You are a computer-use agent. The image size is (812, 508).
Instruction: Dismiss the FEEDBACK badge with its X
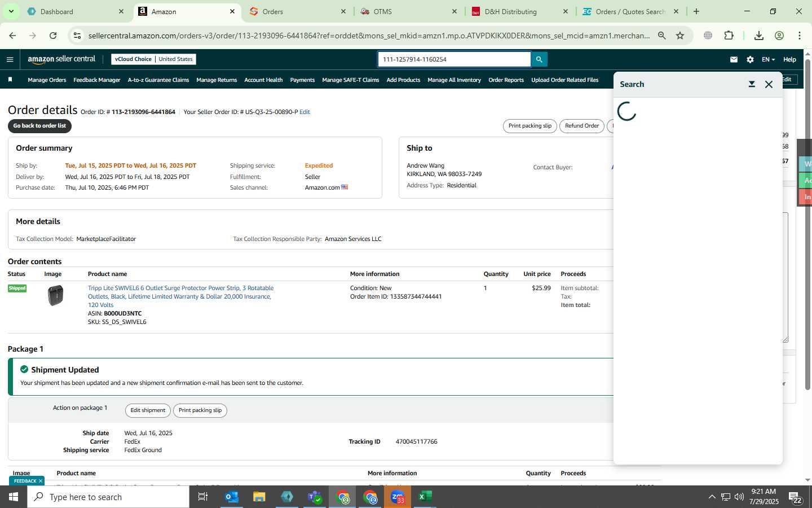coord(41,481)
